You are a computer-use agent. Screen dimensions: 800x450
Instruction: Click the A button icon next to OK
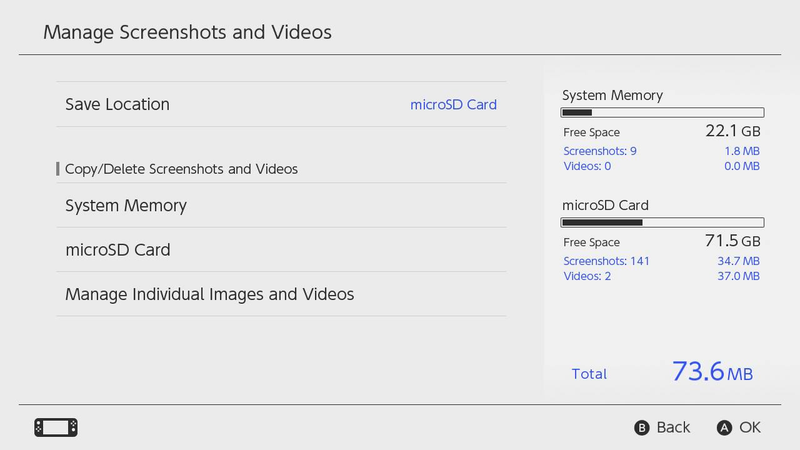coord(724,428)
